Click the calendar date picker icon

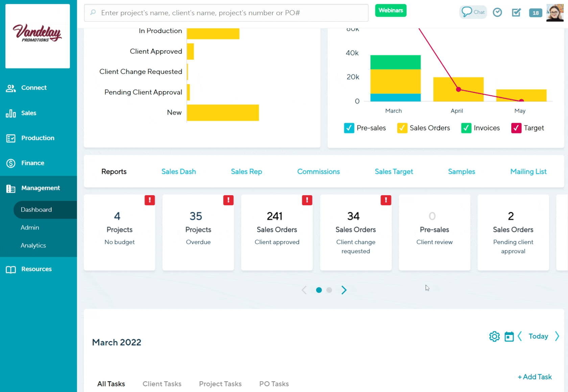pos(509,337)
